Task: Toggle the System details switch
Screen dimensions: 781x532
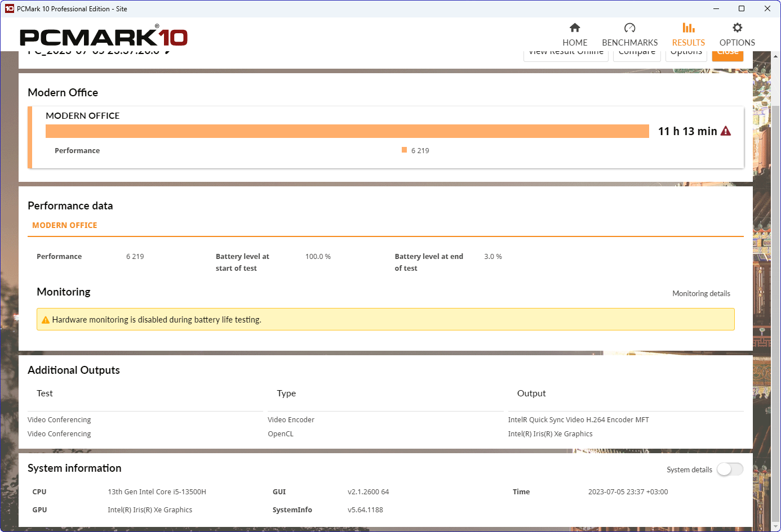Action: click(x=730, y=470)
